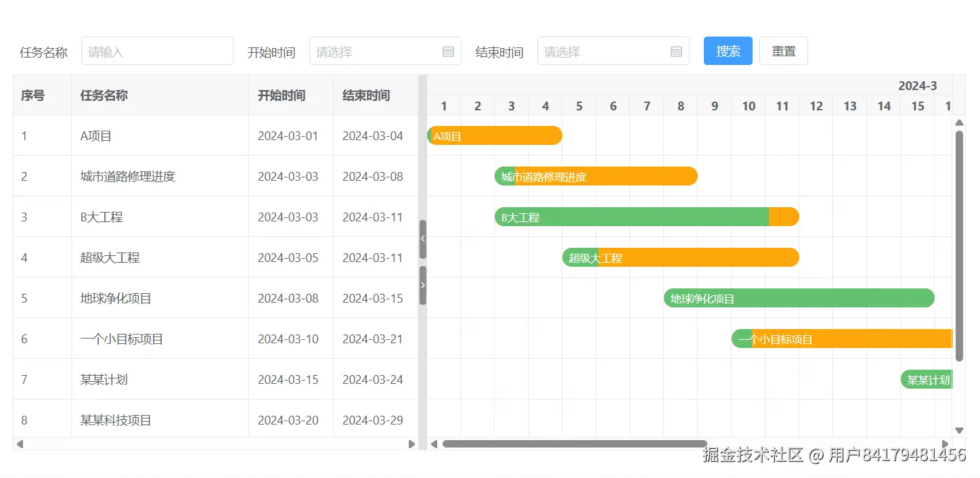Expand left table with the right chevron handle
Screen dimensions: 980x478
[x=423, y=285]
